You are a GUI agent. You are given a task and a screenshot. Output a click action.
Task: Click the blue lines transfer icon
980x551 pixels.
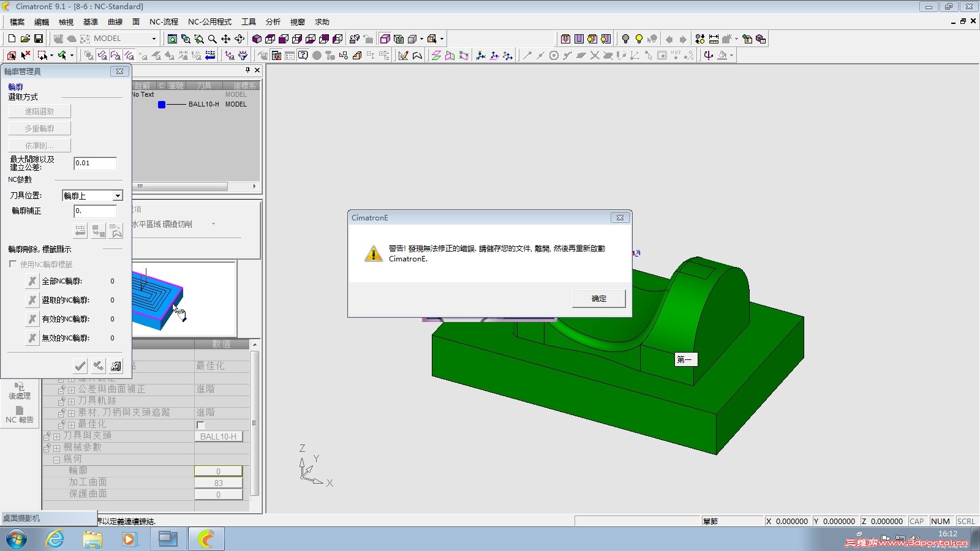[210, 55]
